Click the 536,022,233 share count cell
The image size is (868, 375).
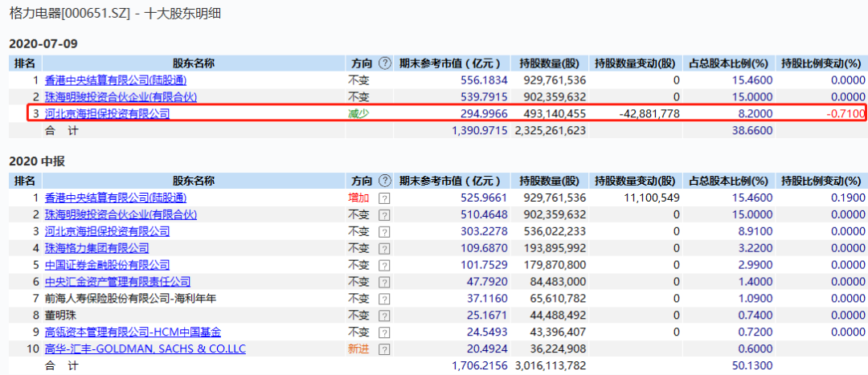click(x=553, y=231)
